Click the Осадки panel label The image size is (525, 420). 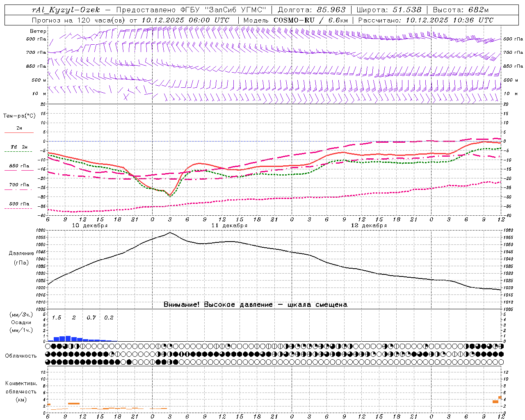tap(21, 322)
